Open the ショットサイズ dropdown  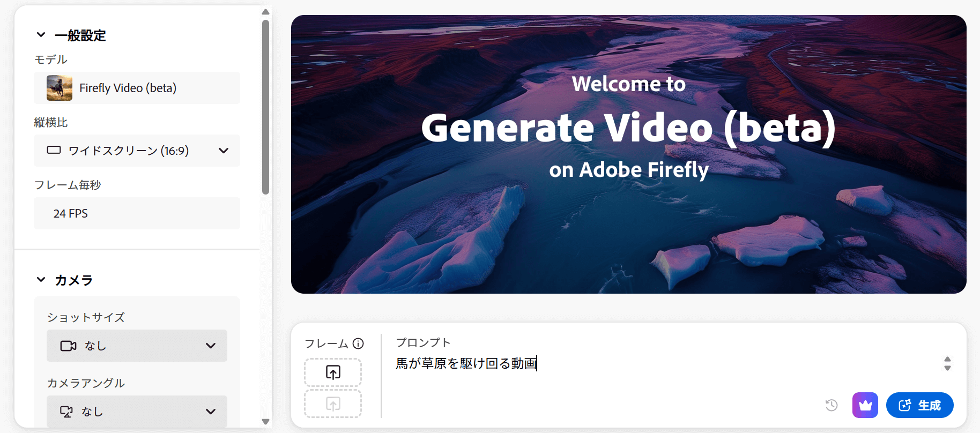137,346
